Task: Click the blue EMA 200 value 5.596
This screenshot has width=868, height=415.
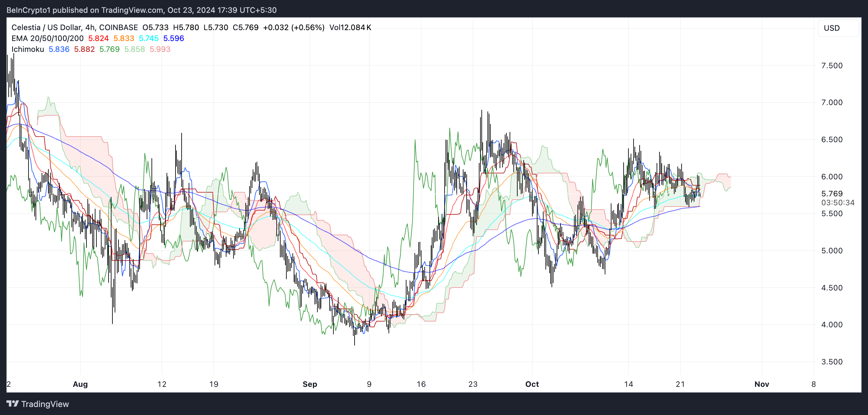Action: click(x=174, y=38)
